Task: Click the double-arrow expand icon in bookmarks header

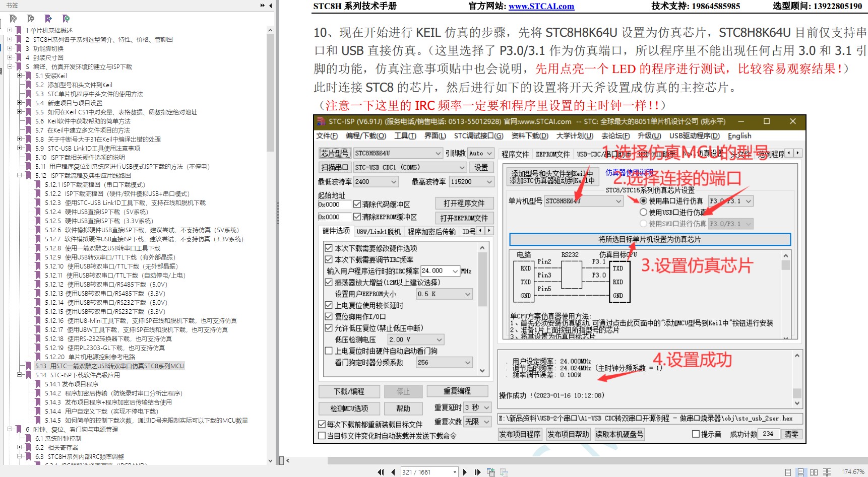Action: [x=263, y=6]
